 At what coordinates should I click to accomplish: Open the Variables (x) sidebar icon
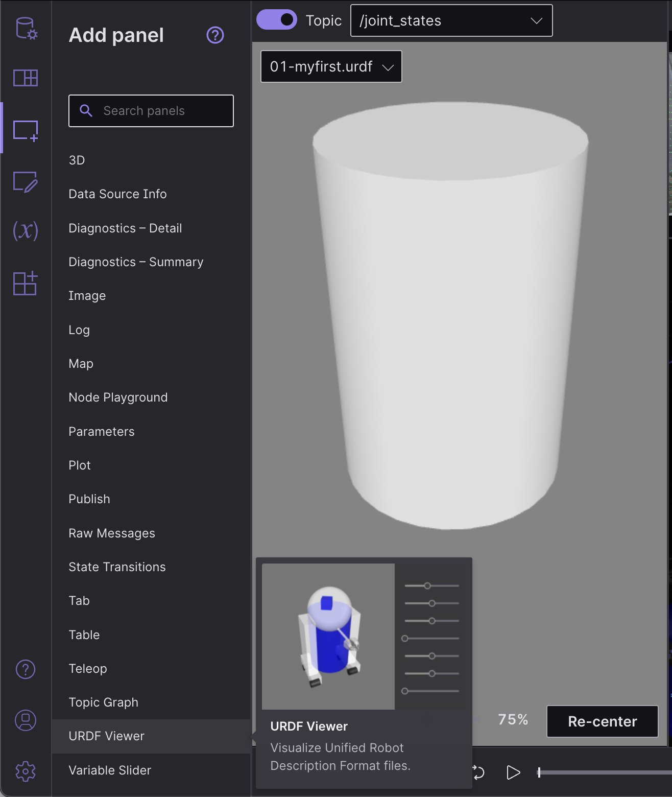[x=26, y=230]
